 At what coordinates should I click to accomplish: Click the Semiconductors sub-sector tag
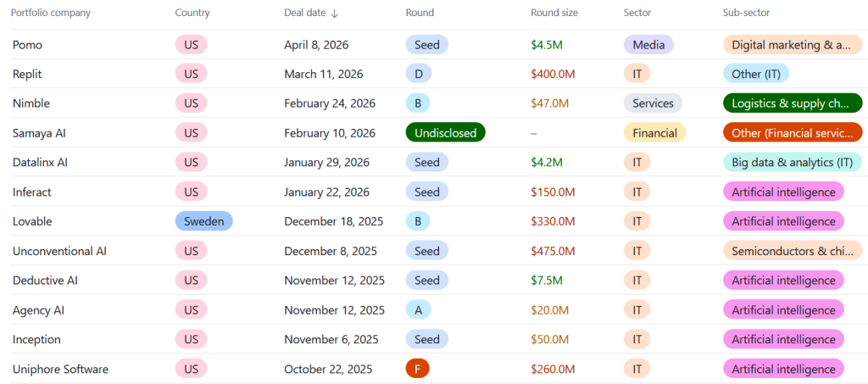tap(792, 251)
